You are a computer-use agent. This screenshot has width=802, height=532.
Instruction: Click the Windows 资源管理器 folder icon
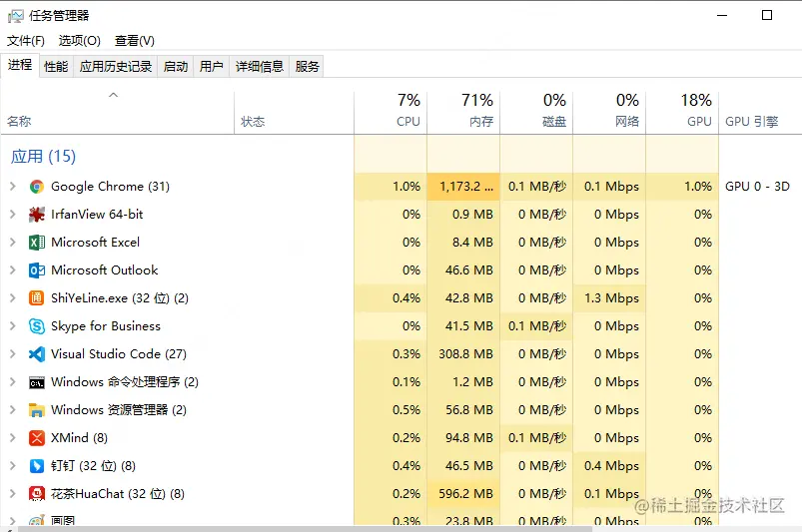(36, 410)
